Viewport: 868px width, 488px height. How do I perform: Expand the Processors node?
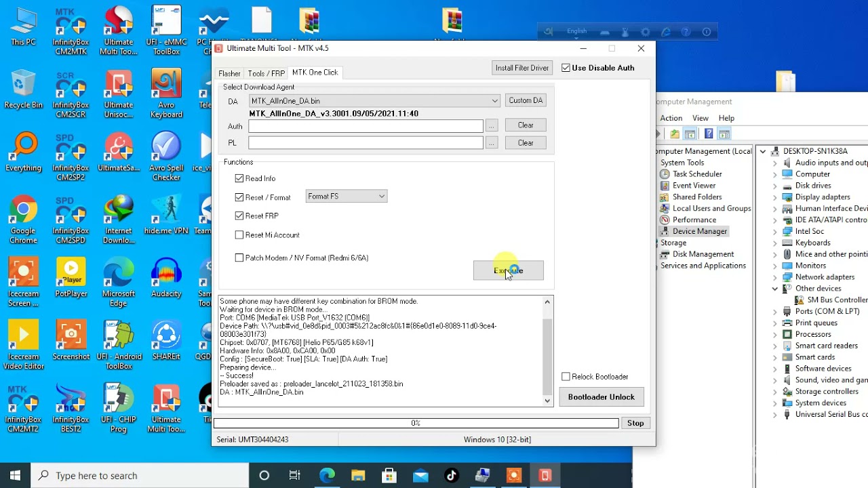tap(774, 334)
